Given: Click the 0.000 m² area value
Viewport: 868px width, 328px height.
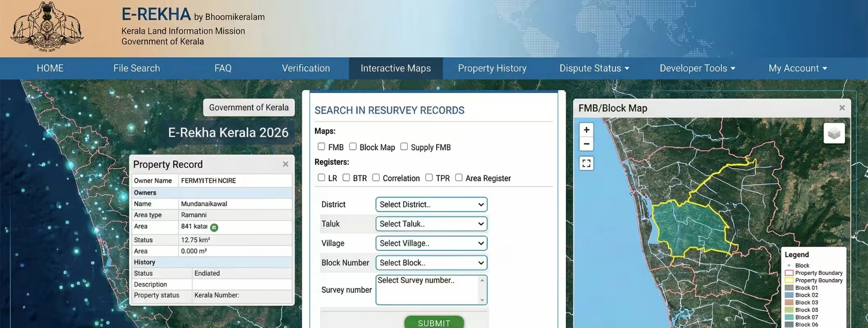Looking at the screenshot, I should pos(194,251).
